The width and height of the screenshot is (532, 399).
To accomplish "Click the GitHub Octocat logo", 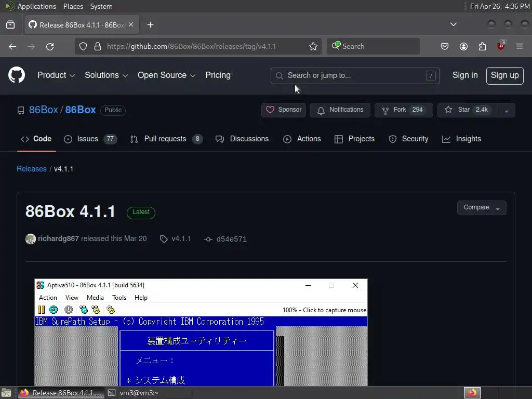I will 17,75.
